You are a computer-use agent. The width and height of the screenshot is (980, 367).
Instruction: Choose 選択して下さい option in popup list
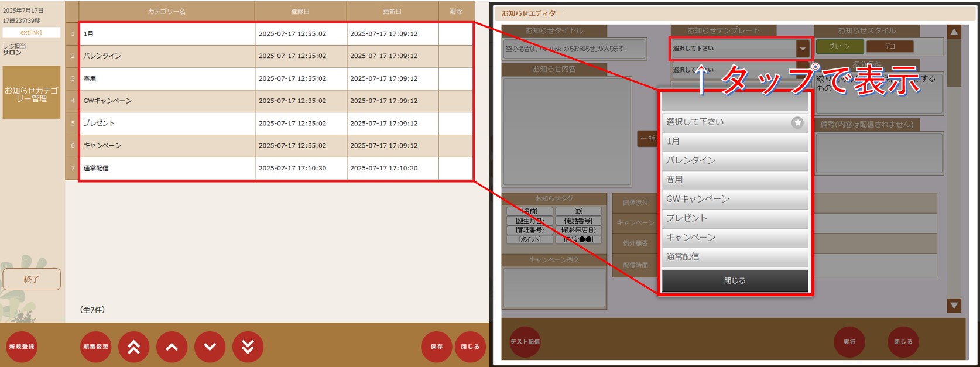[735, 122]
